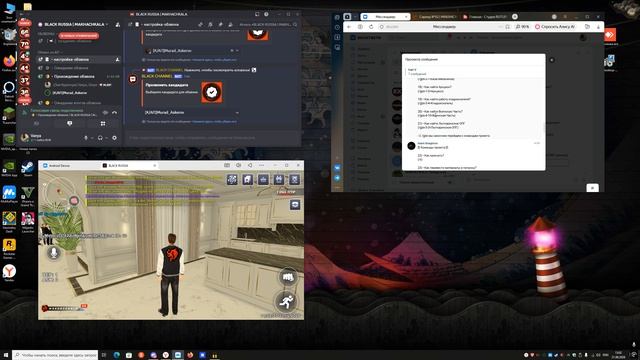640x360 pixels.
Task: Turn on camera in Discord voice panel
Action: point(36,123)
